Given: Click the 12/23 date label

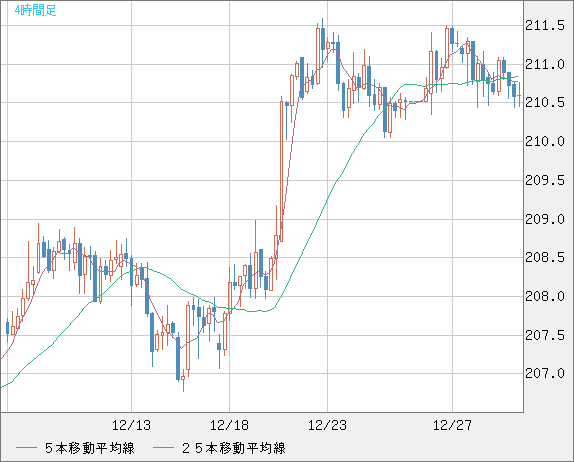Looking at the screenshot, I should pyautogui.click(x=327, y=425).
